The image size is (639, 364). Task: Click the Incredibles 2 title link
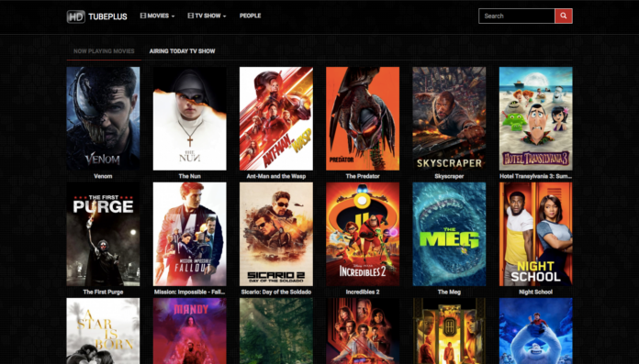pyautogui.click(x=363, y=292)
